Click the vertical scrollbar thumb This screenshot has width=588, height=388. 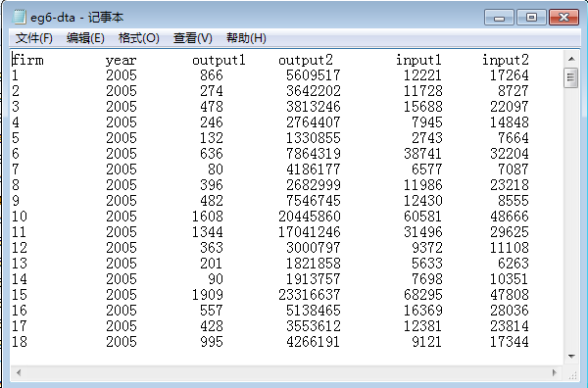coord(570,77)
